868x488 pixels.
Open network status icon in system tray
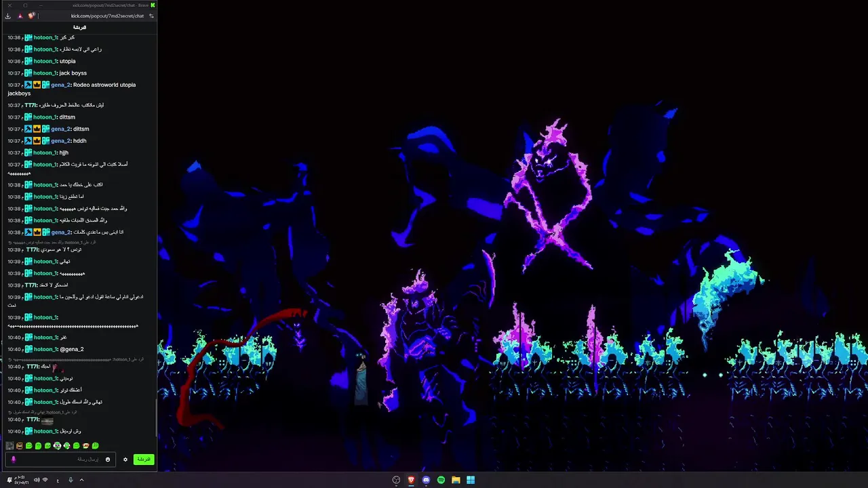(x=45, y=480)
